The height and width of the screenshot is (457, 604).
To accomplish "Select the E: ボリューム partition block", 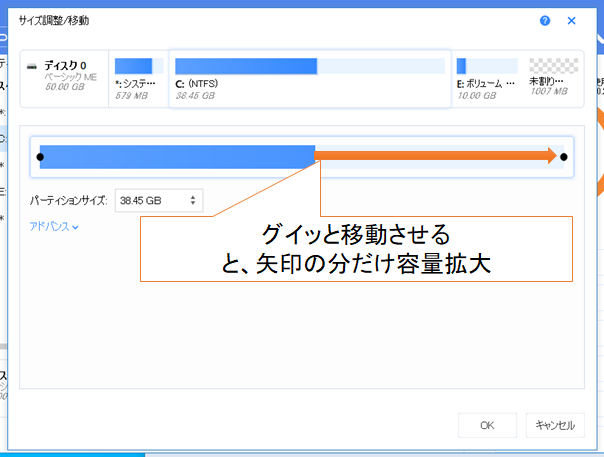I will point(487,79).
